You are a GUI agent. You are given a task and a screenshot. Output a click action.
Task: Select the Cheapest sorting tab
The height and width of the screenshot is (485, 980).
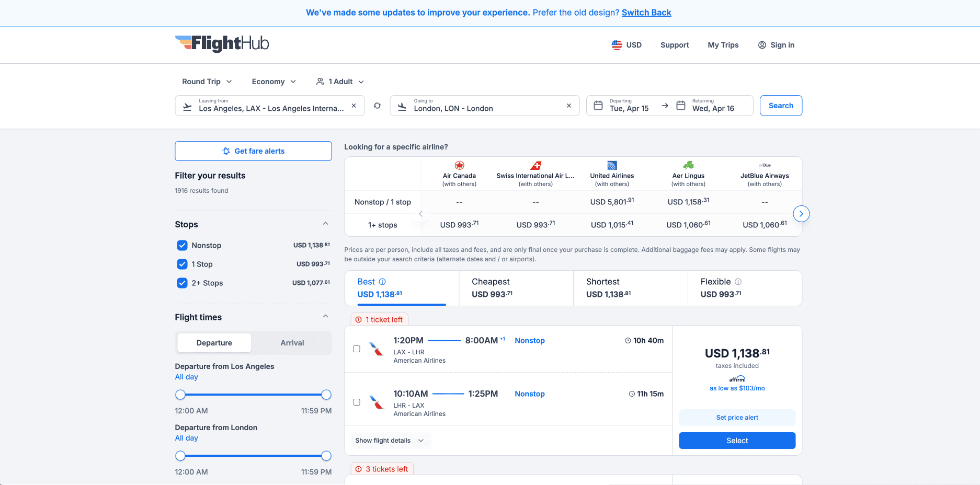(516, 288)
